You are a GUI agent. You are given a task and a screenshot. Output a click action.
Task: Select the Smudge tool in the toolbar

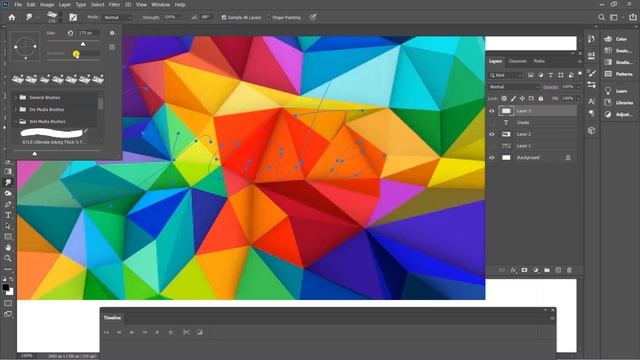click(8, 182)
